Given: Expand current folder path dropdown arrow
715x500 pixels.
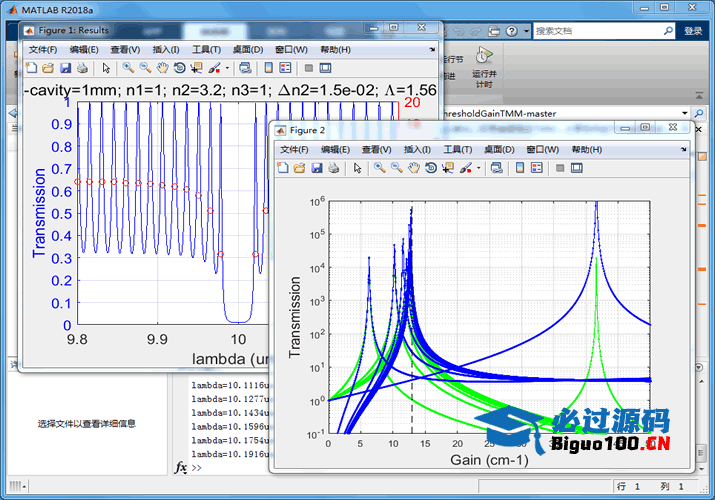Looking at the screenshot, I should (x=684, y=113).
